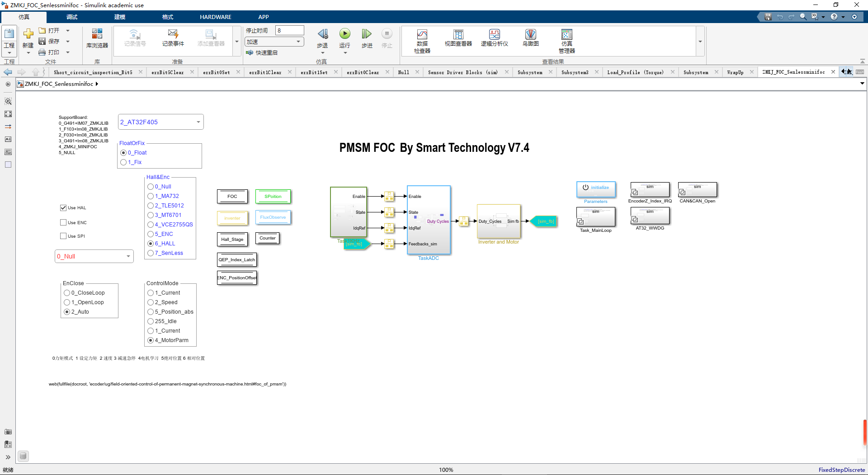Image resolution: width=868 pixels, height=475 pixels.
Task: Open the Data Inspector (数据检查器)
Action: coord(422,41)
